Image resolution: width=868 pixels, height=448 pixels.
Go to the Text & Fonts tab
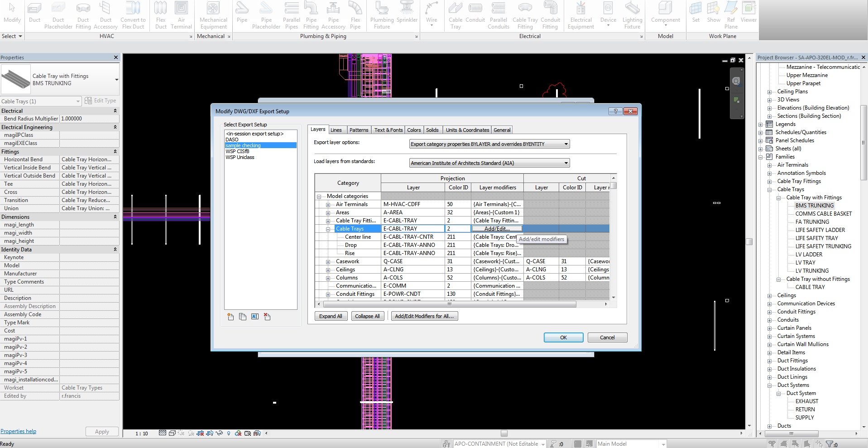point(388,130)
